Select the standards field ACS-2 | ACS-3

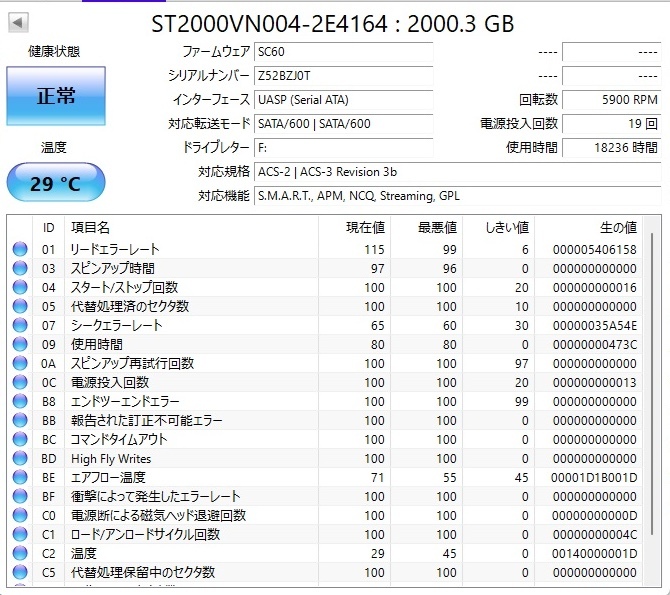click(x=458, y=171)
